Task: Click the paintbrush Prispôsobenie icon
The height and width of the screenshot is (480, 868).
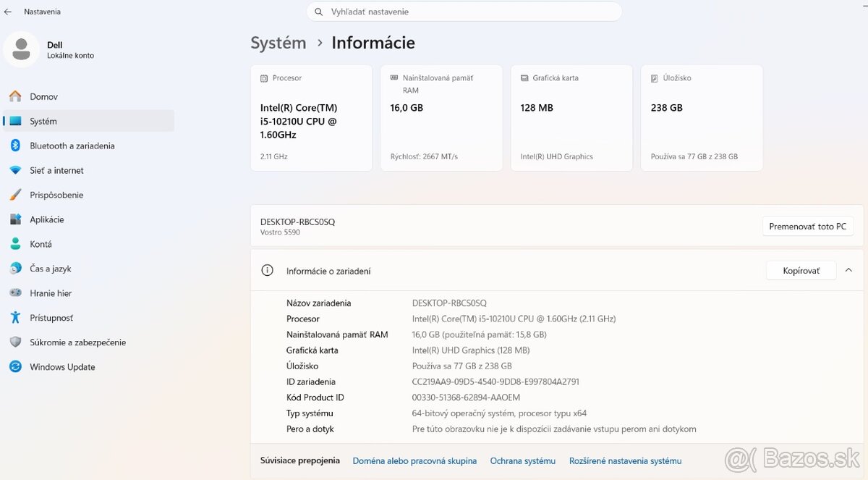Action: coord(15,195)
